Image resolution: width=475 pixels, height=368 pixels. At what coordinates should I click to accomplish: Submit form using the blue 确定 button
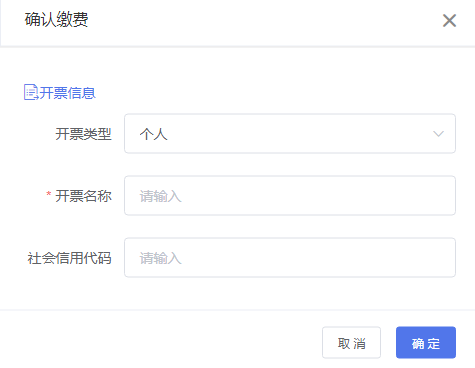pos(426,343)
